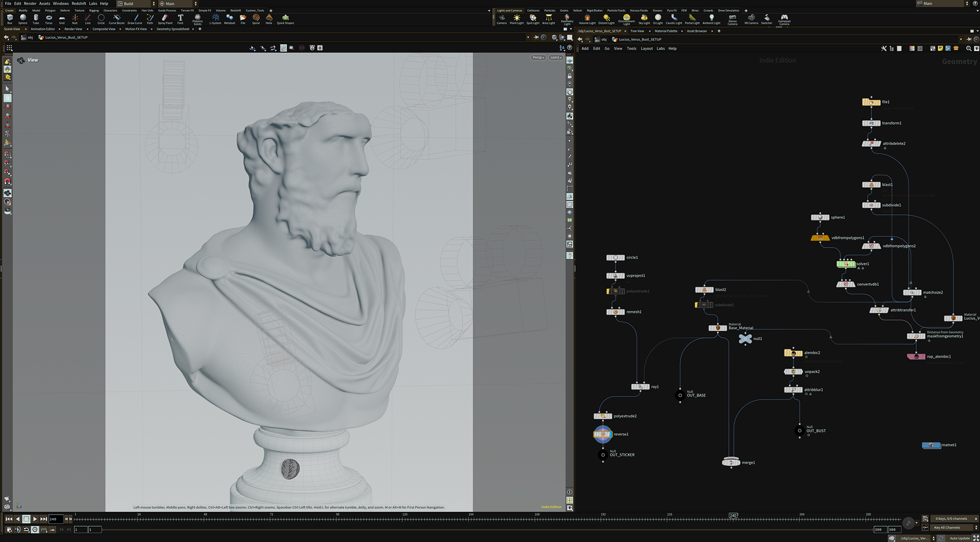This screenshot has height=542, width=980.
Task: Pick the Curve Bezier shelf tool
Action: tap(117, 19)
